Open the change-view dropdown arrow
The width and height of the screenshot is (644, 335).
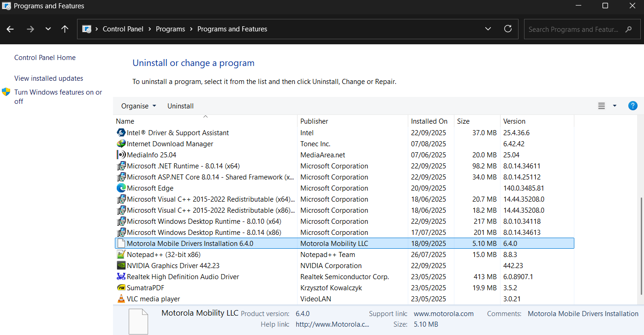(x=614, y=106)
